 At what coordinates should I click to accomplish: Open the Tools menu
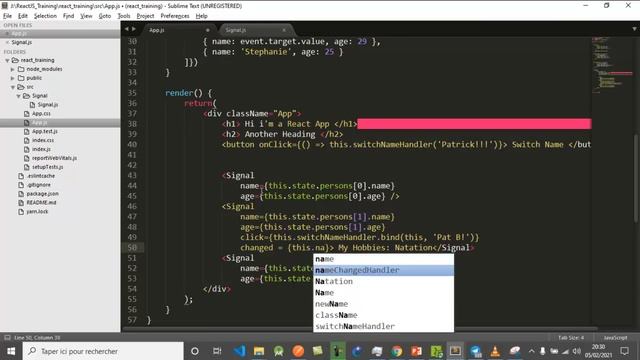[124, 16]
